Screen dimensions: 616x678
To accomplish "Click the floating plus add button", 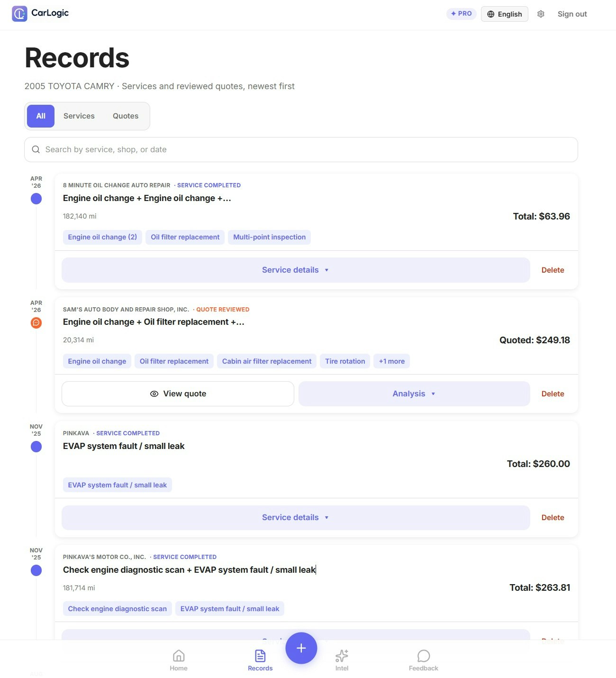I will (301, 648).
